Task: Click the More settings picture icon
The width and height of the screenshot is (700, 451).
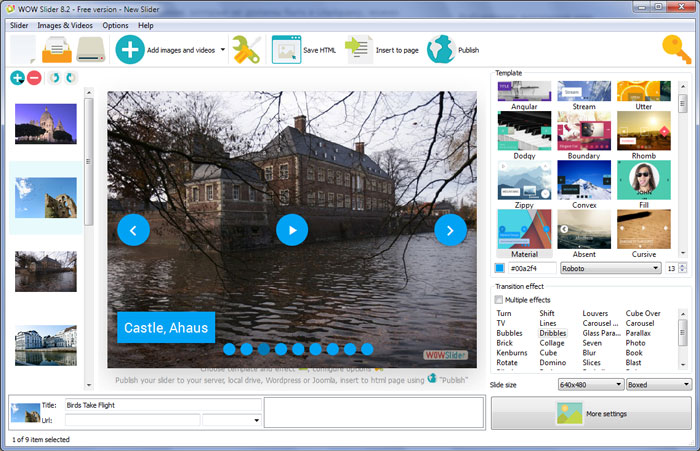Action: point(569,413)
